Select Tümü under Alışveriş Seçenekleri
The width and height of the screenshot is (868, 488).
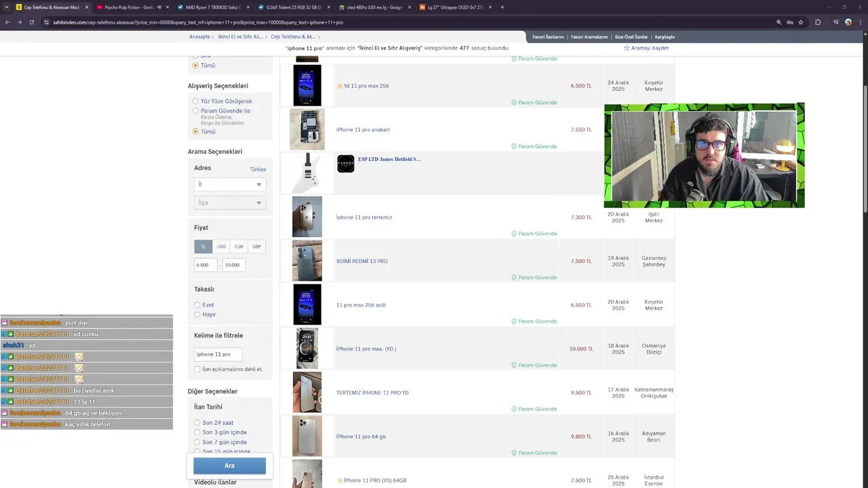tap(196, 131)
